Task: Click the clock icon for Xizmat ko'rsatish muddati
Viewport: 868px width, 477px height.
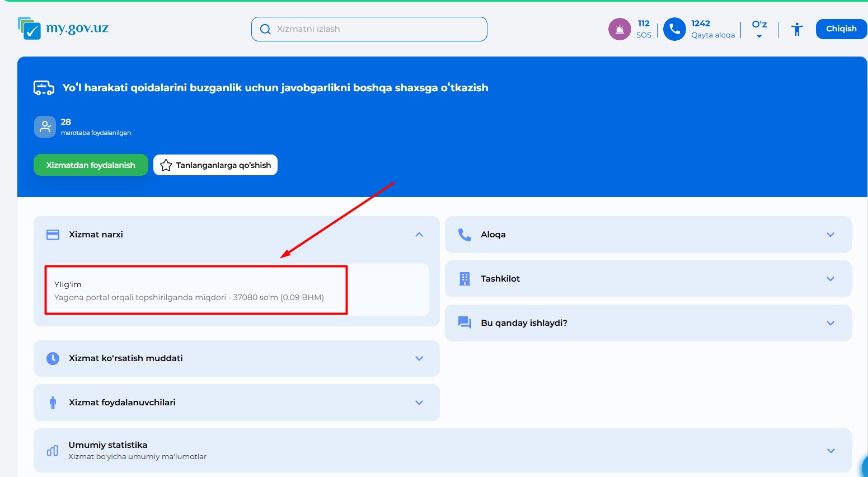Action: click(53, 358)
